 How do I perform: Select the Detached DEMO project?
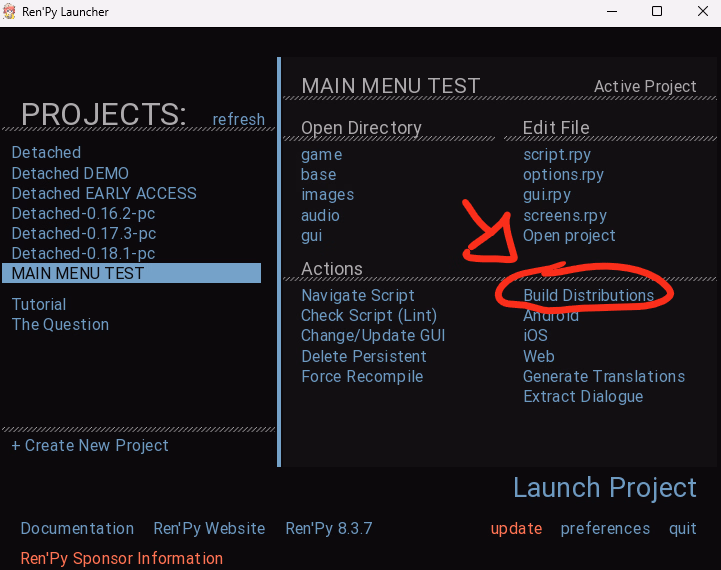pyautogui.click(x=70, y=173)
